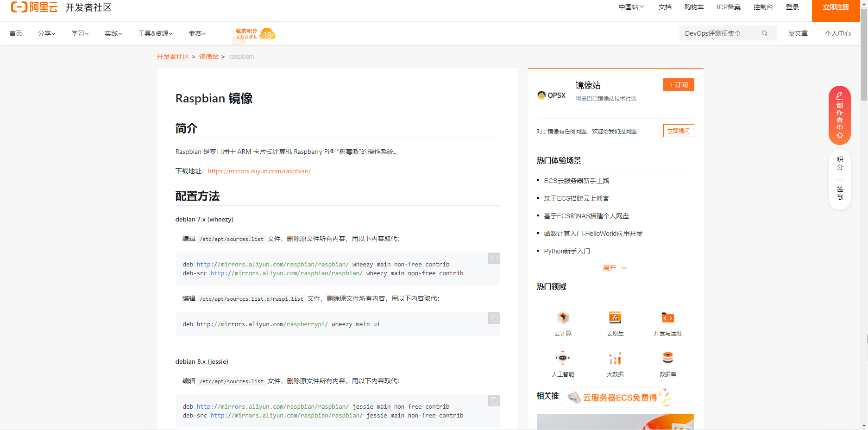Image resolution: width=868 pixels, height=430 pixels.
Task: Click the search magnifier icon
Action: 765,33
